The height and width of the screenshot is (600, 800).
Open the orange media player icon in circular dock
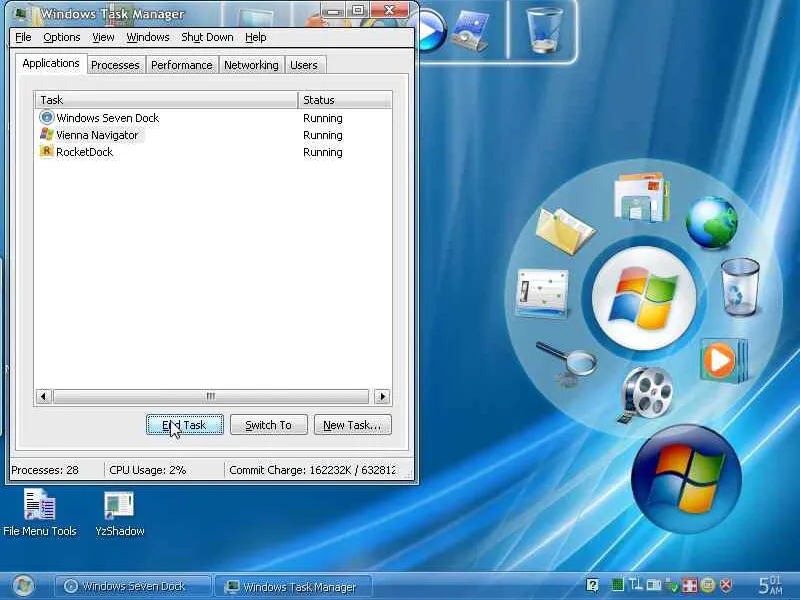pos(724,360)
